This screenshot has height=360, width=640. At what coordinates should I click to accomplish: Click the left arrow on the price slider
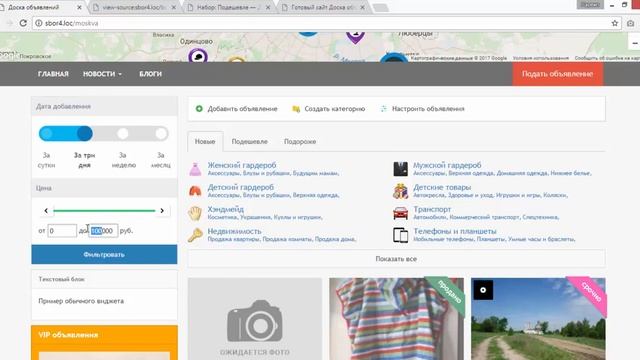click(46, 211)
